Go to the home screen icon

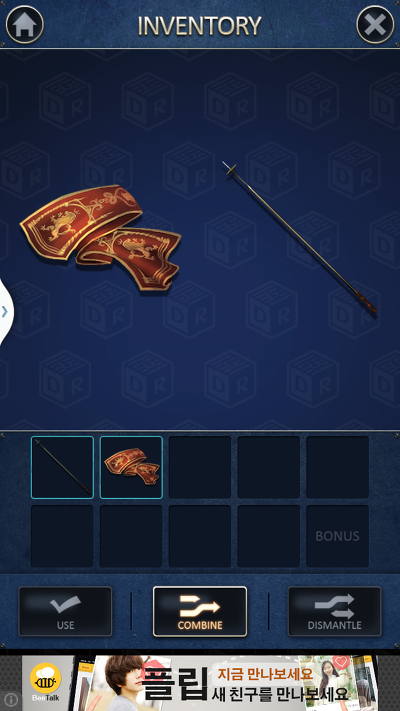pos(24,24)
